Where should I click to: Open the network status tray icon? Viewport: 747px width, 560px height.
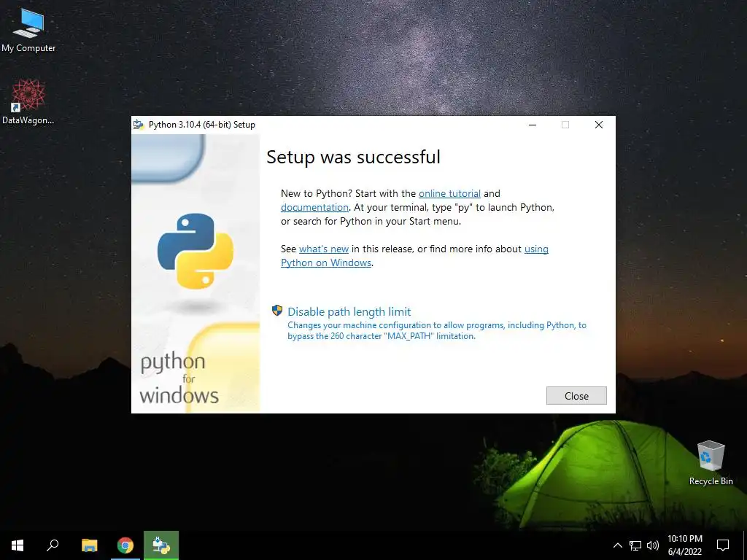(635, 545)
